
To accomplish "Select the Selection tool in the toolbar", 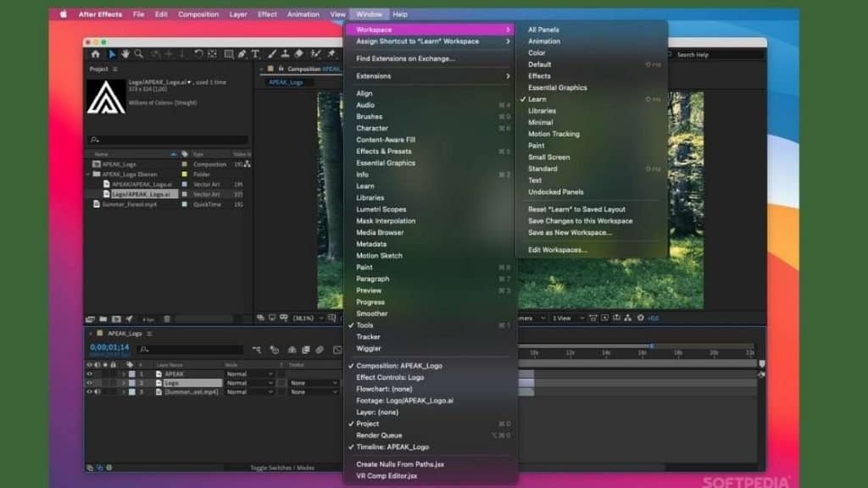I will coord(113,55).
